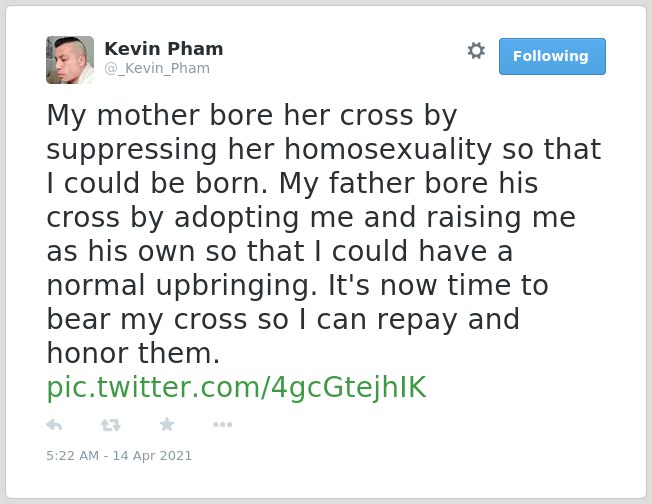The image size is (652, 504).
Task: Click the tweet body text to expand
Action: point(324,234)
